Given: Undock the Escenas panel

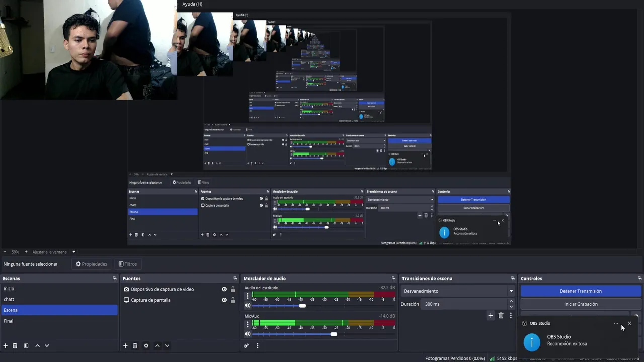Looking at the screenshot, I should pyautogui.click(x=114, y=278).
